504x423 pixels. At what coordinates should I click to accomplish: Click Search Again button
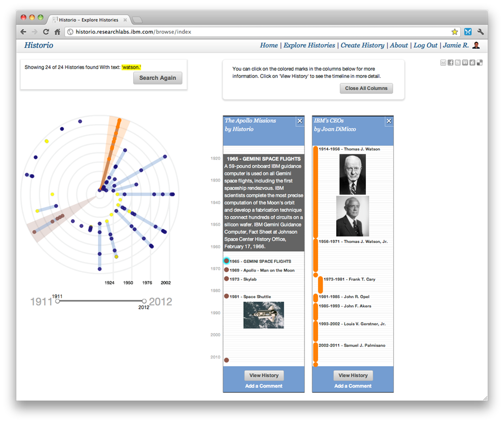[157, 78]
